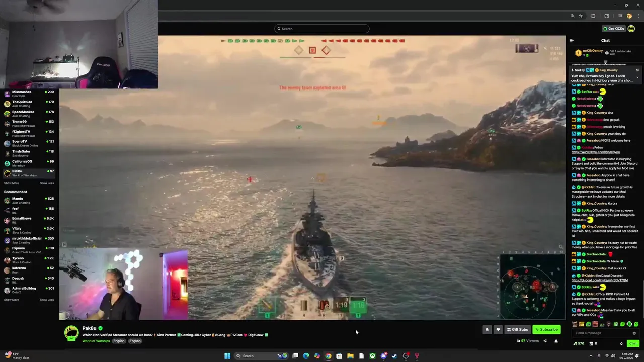Toggle stream notifications bell
The width and height of the screenshot is (644, 362).
[x=487, y=330]
